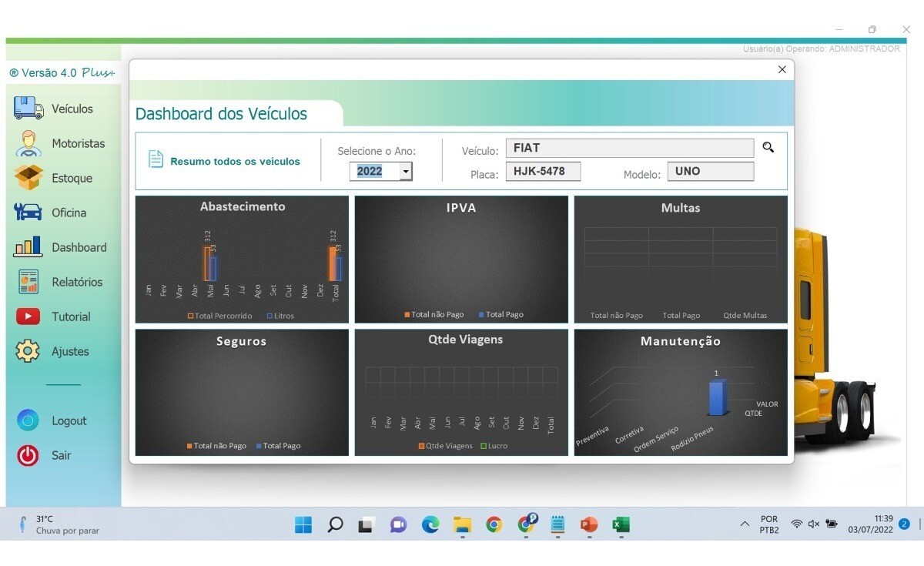Select the Modelo field showing UNO
The height and width of the screenshot is (566, 924).
[x=710, y=172]
